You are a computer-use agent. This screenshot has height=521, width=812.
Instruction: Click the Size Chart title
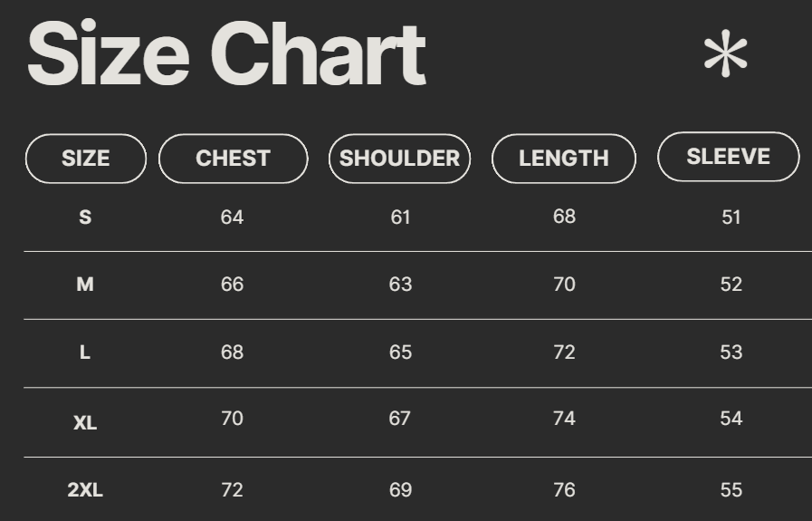click(226, 53)
